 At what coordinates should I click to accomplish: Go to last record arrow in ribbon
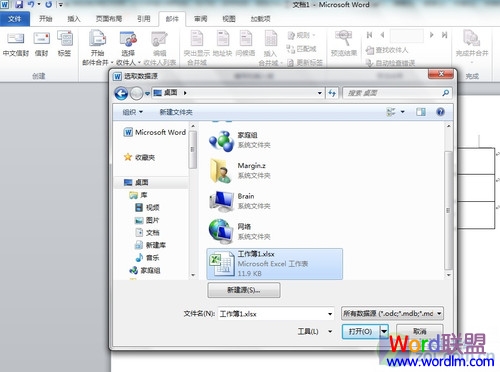click(444, 35)
